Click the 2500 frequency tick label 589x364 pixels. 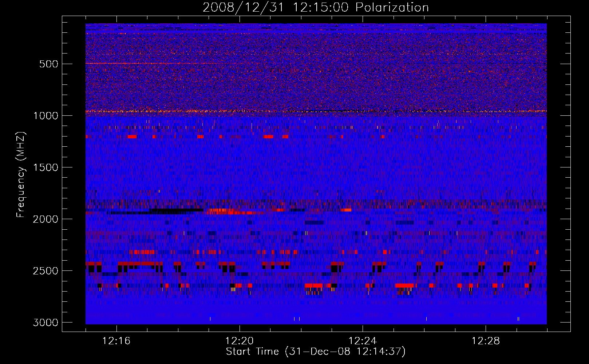(46, 271)
